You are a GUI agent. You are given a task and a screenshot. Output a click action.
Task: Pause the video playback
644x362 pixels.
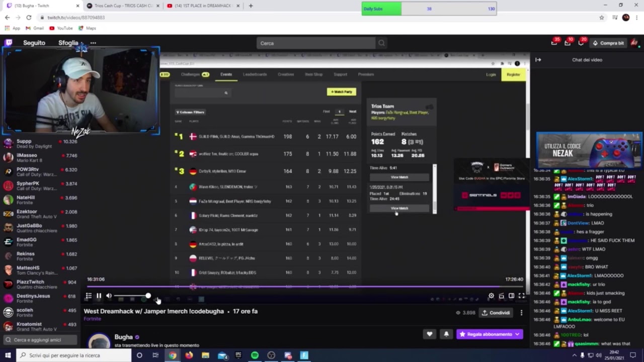point(99,296)
